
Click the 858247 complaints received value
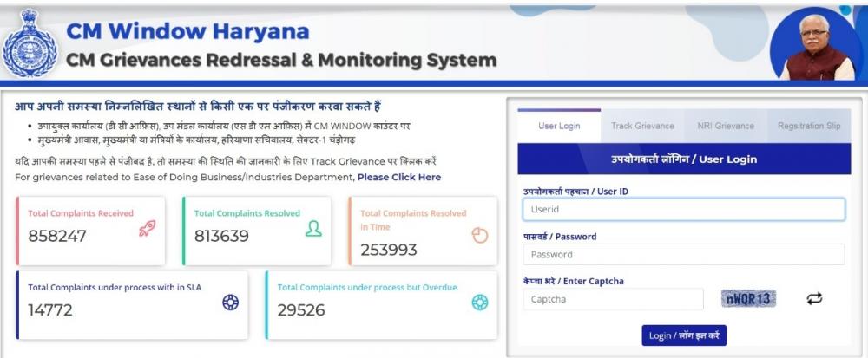click(x=57, y=236)
